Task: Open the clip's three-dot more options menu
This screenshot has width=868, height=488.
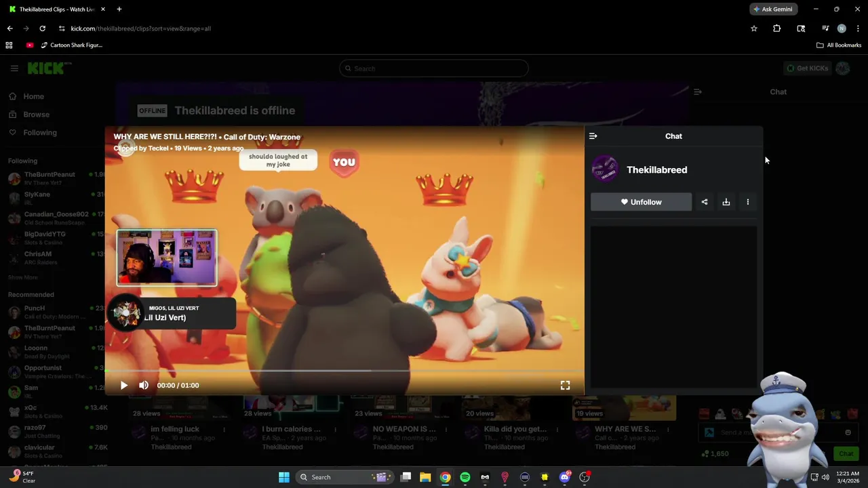Action: tap(748, 202)
